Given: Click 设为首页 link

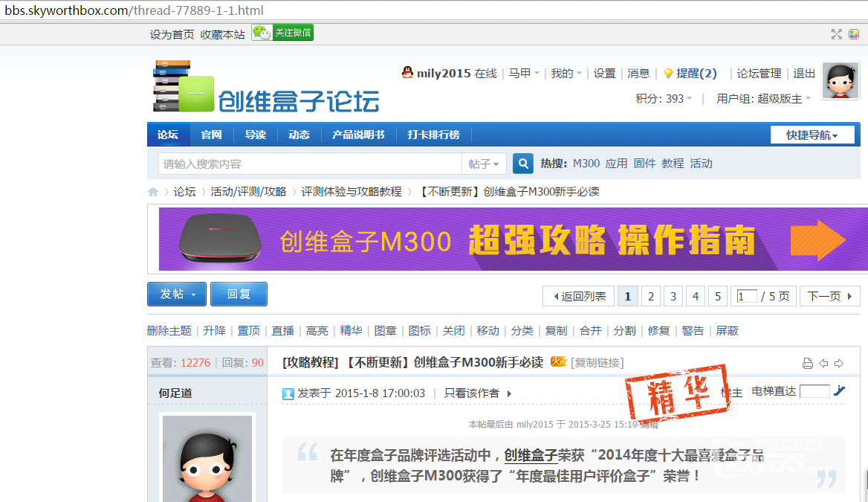Looking at the screenshot, I should 172,34.
